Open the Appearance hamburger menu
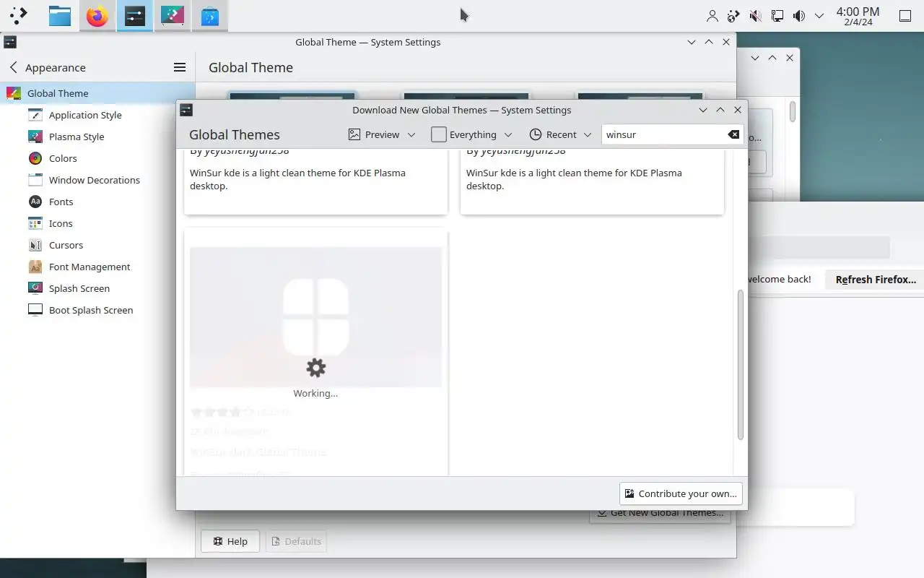 pyautogui.click(x=180, y=67)
